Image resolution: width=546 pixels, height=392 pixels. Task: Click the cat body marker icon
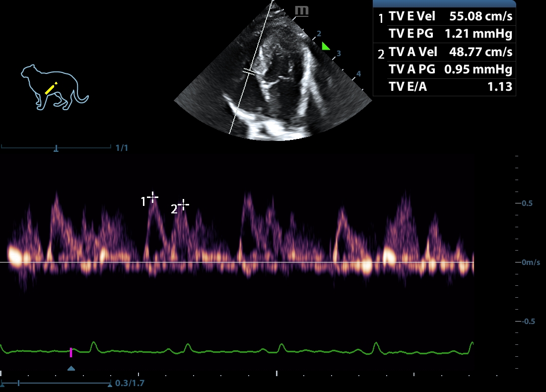(x=55, y=87)
